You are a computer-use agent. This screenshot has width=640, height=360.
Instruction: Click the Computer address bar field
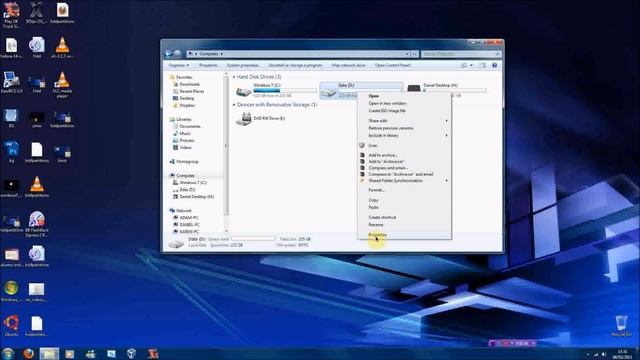click(298, 54)
